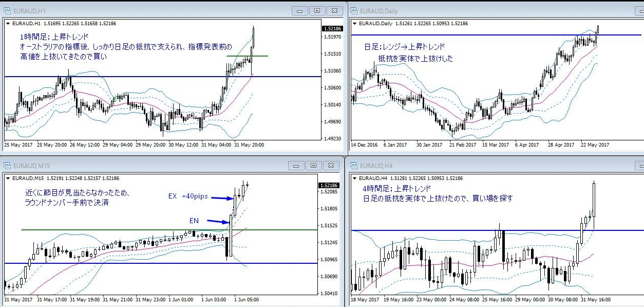Click the chart shift triangle on M15 chart
The width and height of the screenshot is (644, 307).
point(8,178)
